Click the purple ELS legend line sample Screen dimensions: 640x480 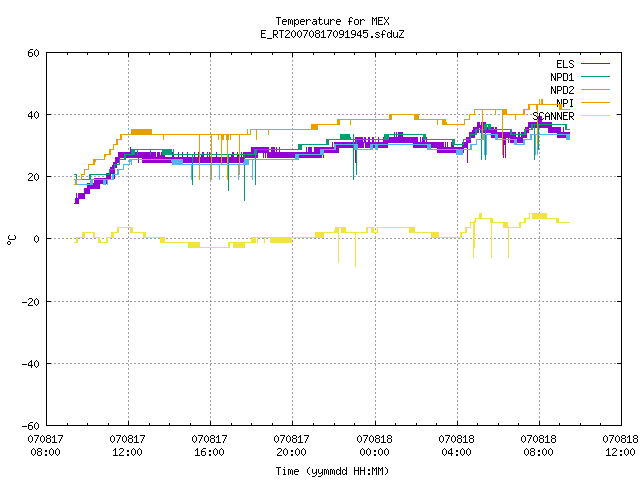tap(596, 64)
